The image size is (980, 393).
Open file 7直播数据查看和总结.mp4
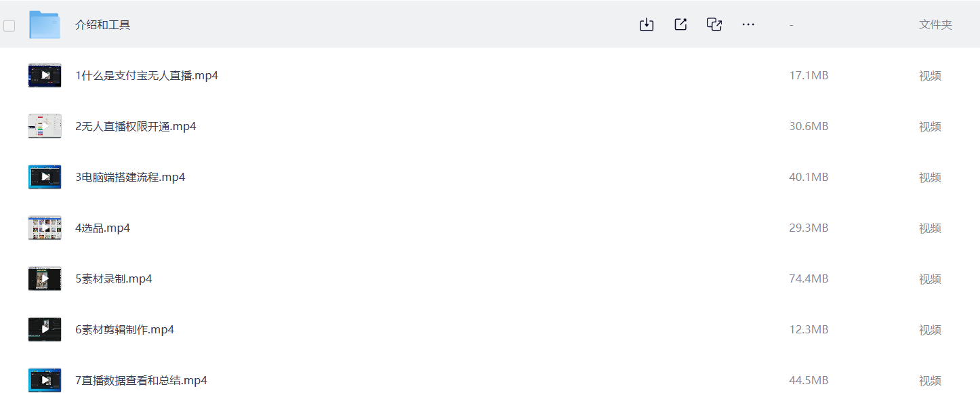141,381
